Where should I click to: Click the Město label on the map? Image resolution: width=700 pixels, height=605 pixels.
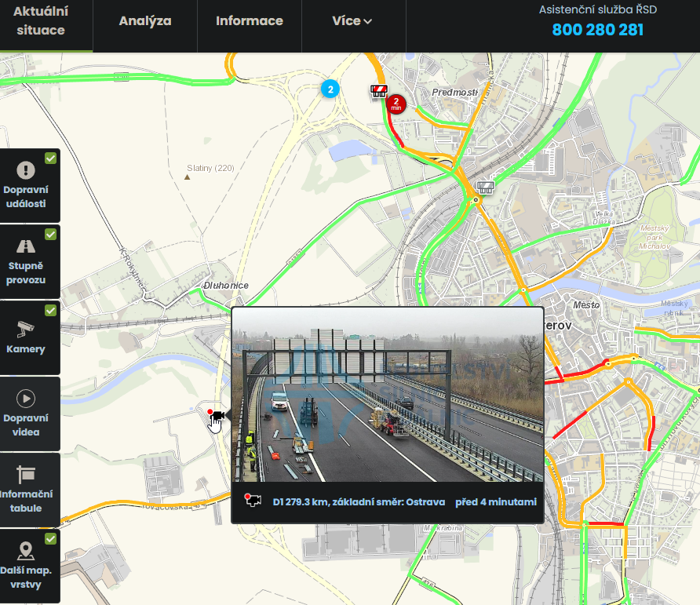pyautogui.click(x=586, y=304)
